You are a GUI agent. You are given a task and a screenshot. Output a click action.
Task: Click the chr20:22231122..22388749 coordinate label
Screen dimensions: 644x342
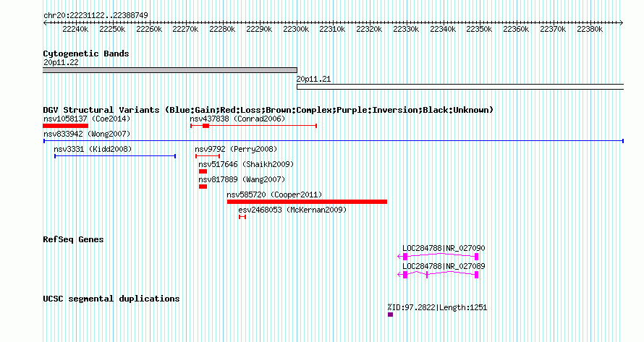coord(96,15)
